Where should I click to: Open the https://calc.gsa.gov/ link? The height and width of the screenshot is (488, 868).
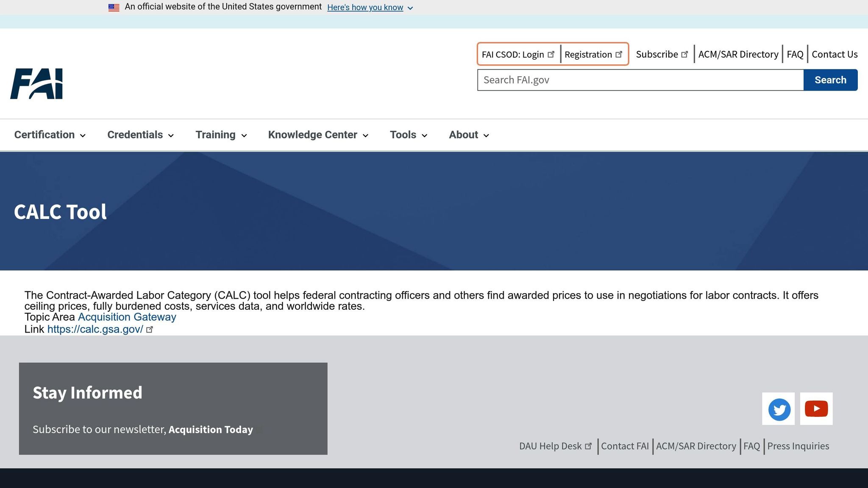coord(95,329)
